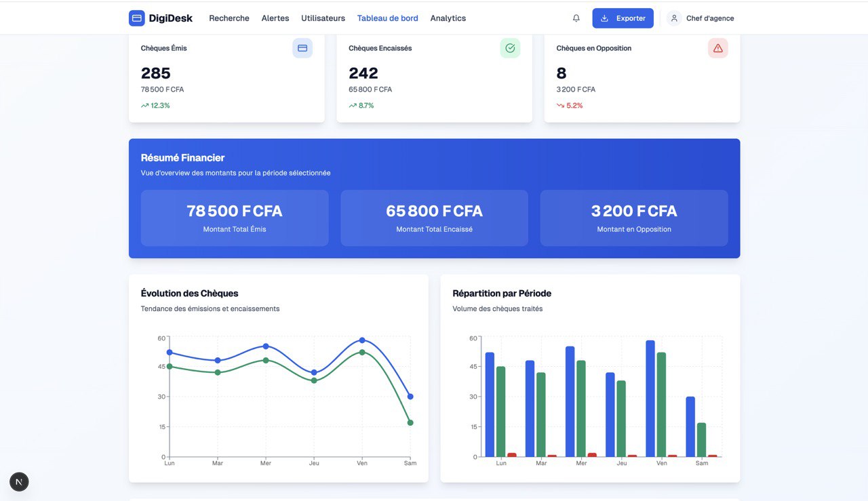Click the Chèques en Opposition warning icon
868x501 pixels.
coord(717,48)
